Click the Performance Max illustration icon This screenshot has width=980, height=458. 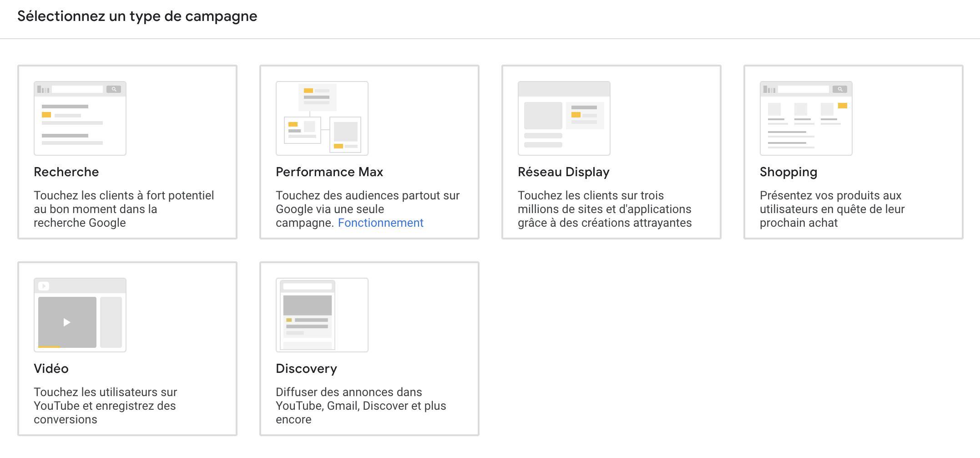(322, 118)
